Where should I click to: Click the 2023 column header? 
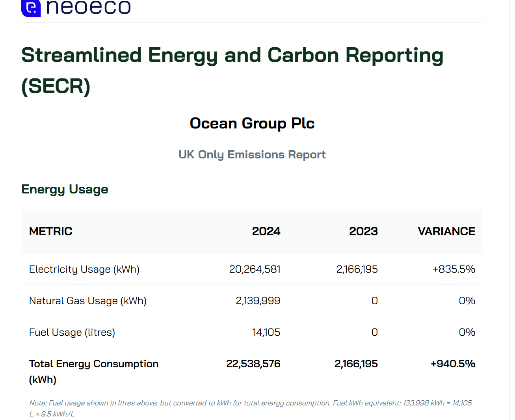pyautogui.click(x=363, y=231)
